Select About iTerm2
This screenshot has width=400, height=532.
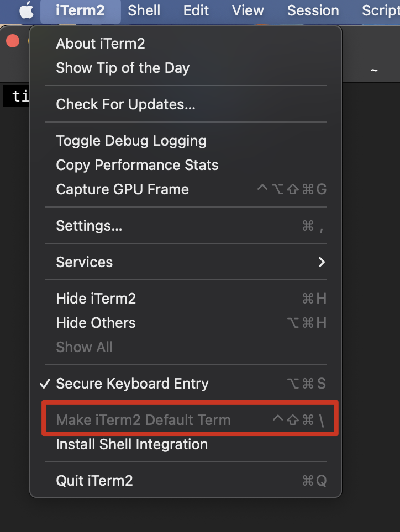186,44
